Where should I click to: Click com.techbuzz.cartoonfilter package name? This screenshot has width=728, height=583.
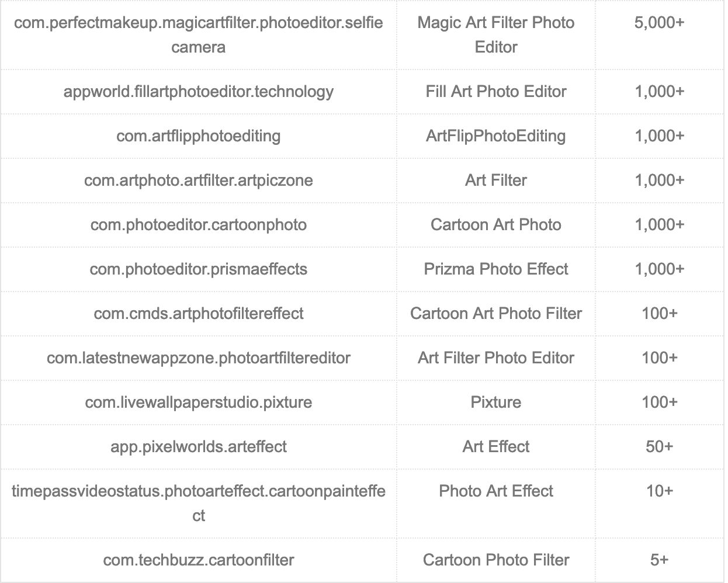coord(198,560)
